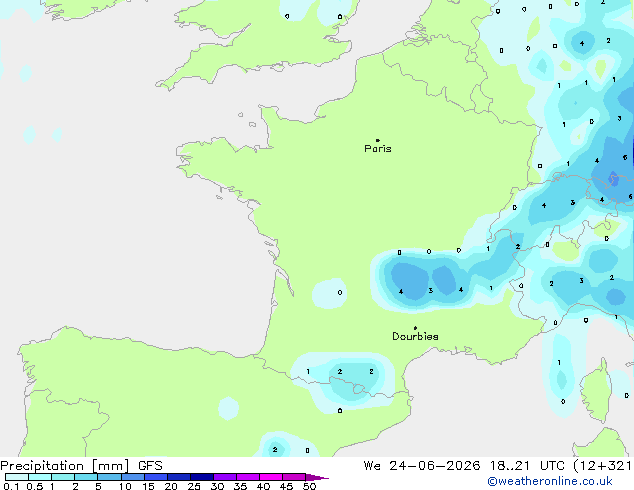The width and height of the screenshot is (634, 490).
Task: Click the 0.5–1 mm legend swatch
Action: click(x=40, y=477)
